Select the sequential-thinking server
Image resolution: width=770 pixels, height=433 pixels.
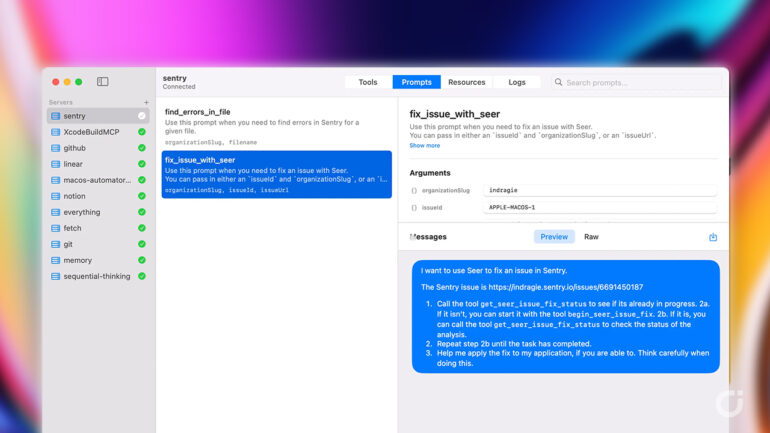tap(95, 276)
